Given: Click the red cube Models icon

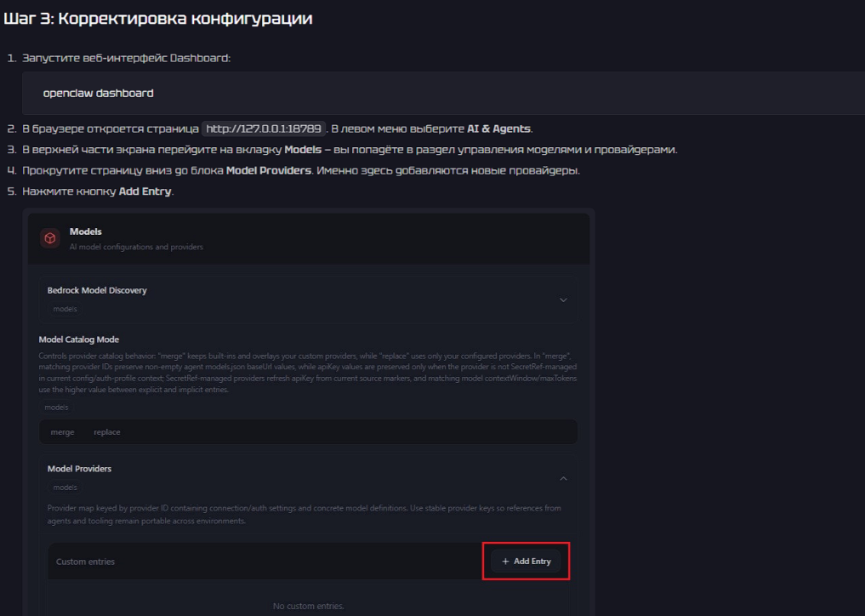Looking at the screenshot, I should click(50, 238).
